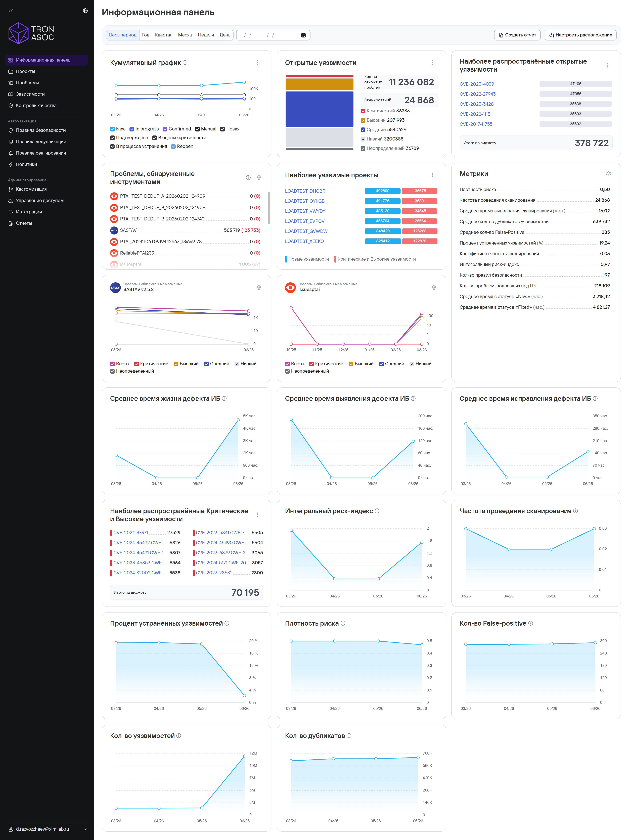
Task: Expand user menu for d.razvozzhaev@ximilab.ru
Action: (x=85, y=829)
